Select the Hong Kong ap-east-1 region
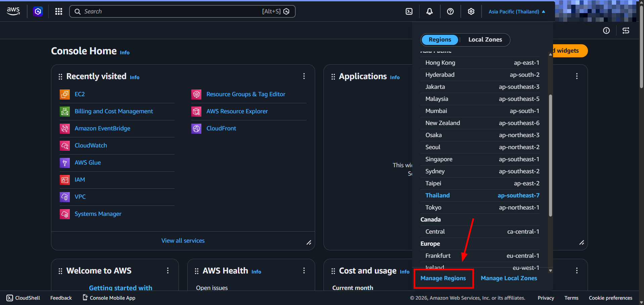Viewport: 644px width, 305px height. coord(480,63)
